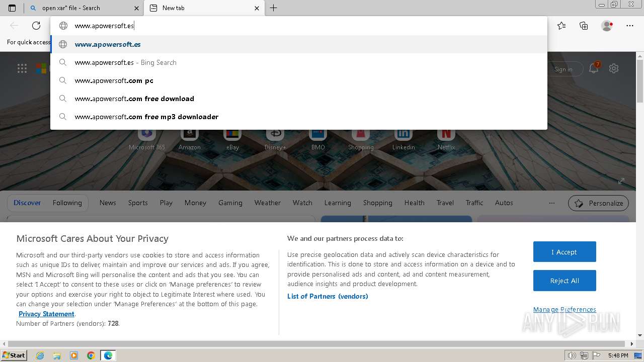Open the Learning category
This screenshot has height=362, width=644.
[x=338, y=203]
